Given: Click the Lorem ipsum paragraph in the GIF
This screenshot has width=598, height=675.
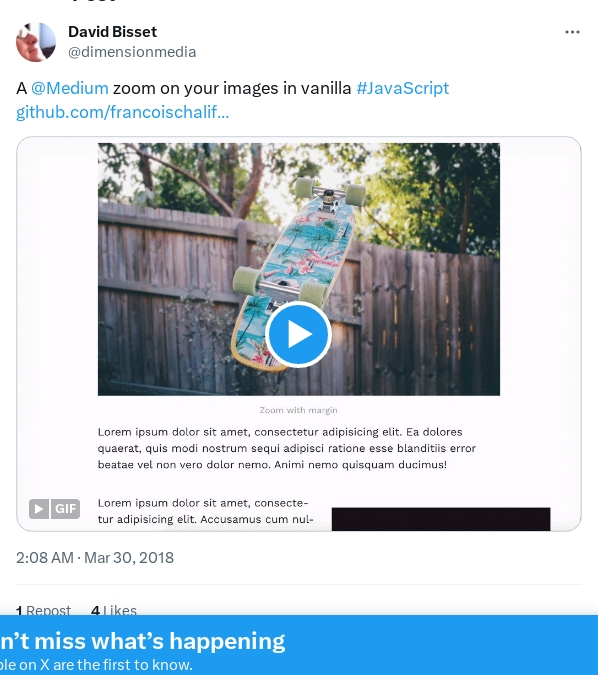Looking at the screenshot, I should 287,448.
